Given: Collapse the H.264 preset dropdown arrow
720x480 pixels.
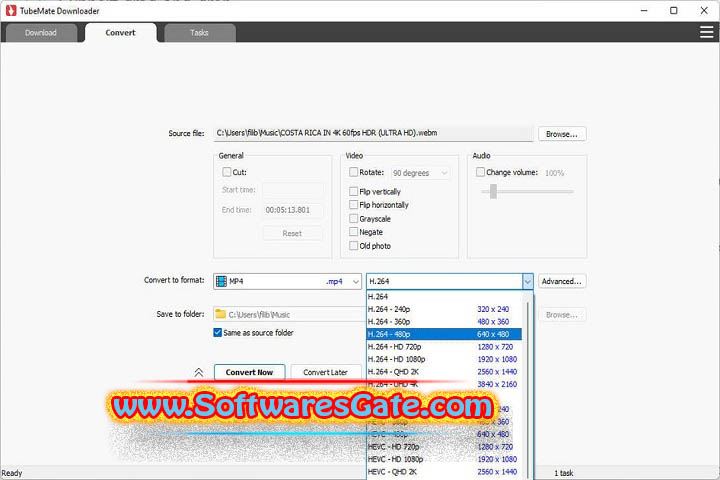Looking at the screenshot, I should click(x=528, y=281).
